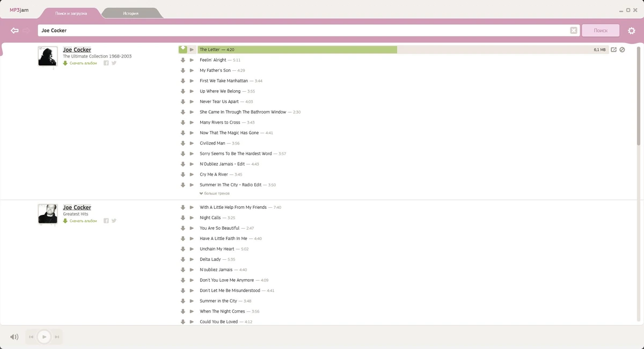This screenshot has height=349, width=644.
Task: Download She Came In Through The Bathroom Window
Action: point(183,112)
